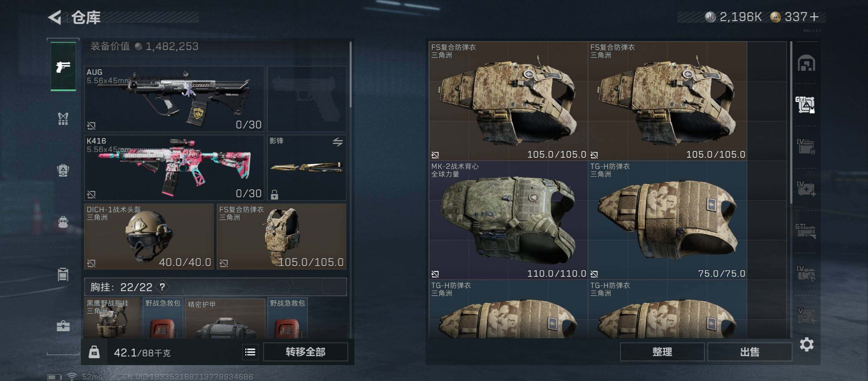Swap the 影锋 melee weapon via arrows icon
868x381 pixels.
pyautogui.click(x=338, y=142)
